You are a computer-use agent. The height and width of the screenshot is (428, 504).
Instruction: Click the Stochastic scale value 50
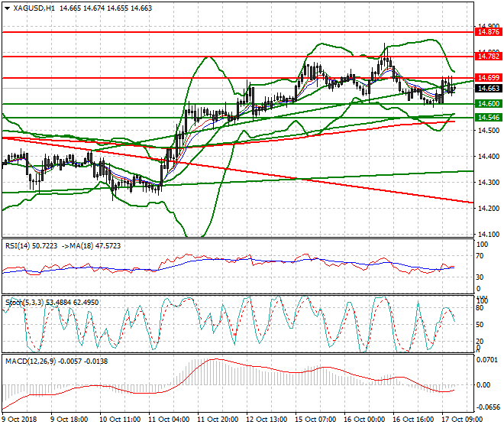point(480,325)
